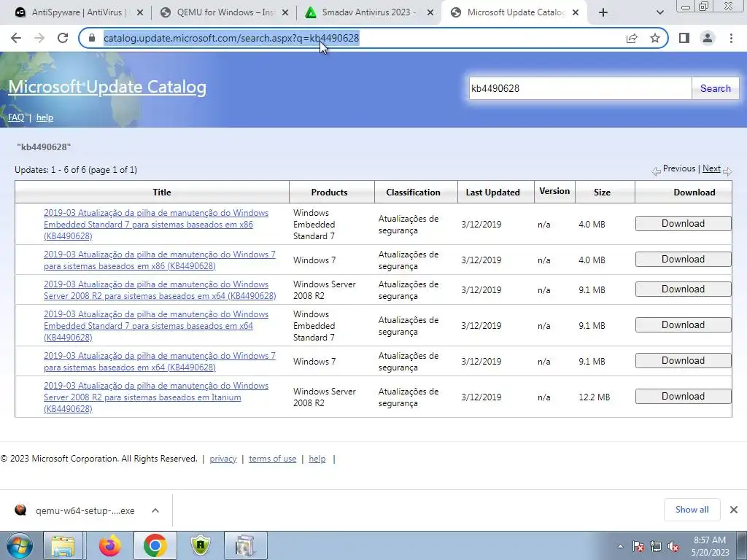Close the Smadav Antivirus tab
This screenshot has width=747, height=560.
pyautogui.click(x=430, y=13)
